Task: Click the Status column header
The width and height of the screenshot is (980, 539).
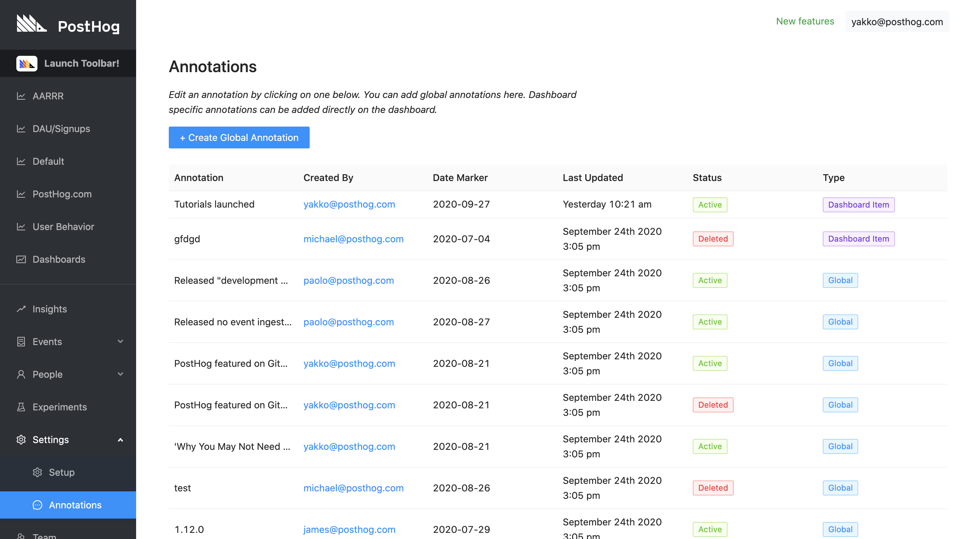Action: 707,178
